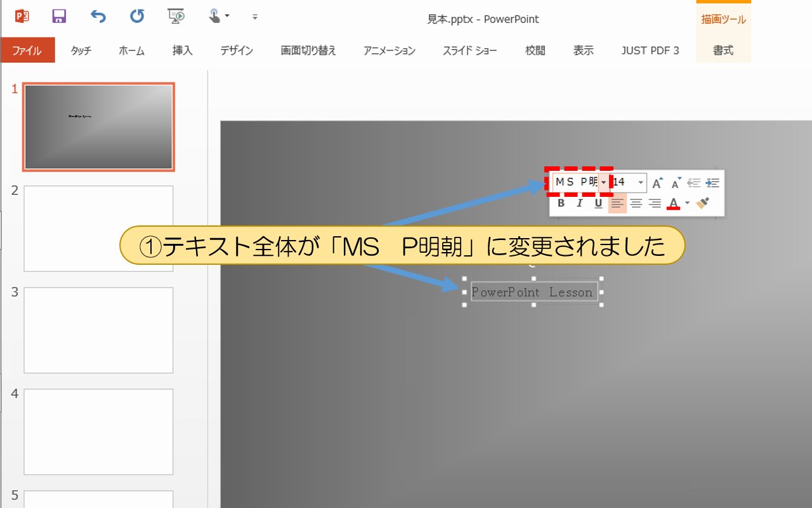This screenshot has width=812, height=508.
Task: Open the 書式 drawing tools tab
Action: click(723, 51)
